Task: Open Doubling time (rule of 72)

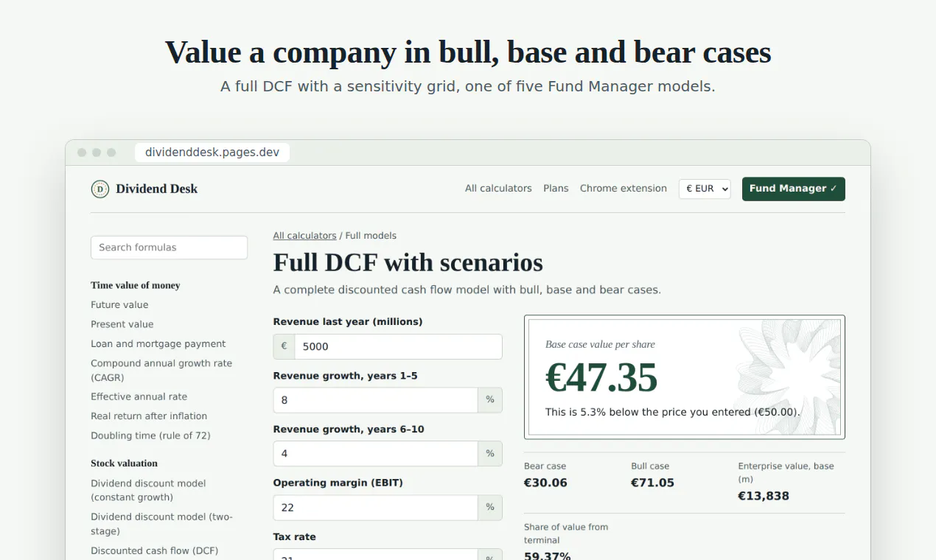Action: [x=150, y=435]
